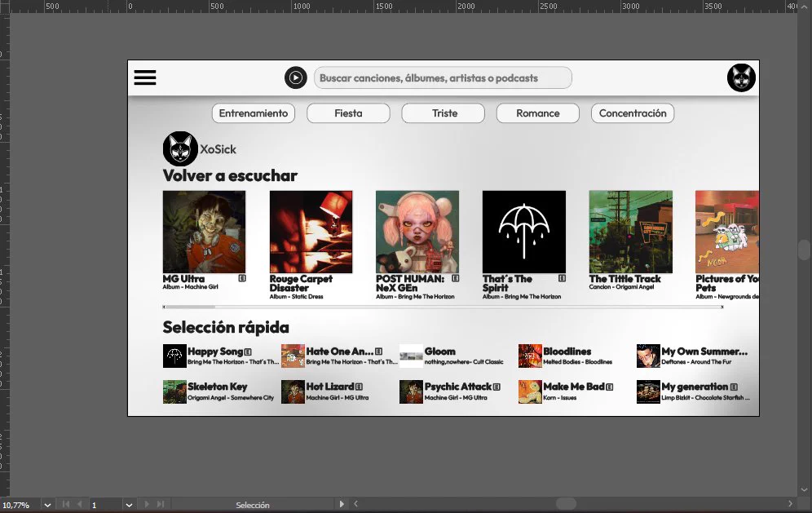Click the explicit badge next to Make Me Bad
This screenshot has height=513, width=812.
click(x=610, y=387)
